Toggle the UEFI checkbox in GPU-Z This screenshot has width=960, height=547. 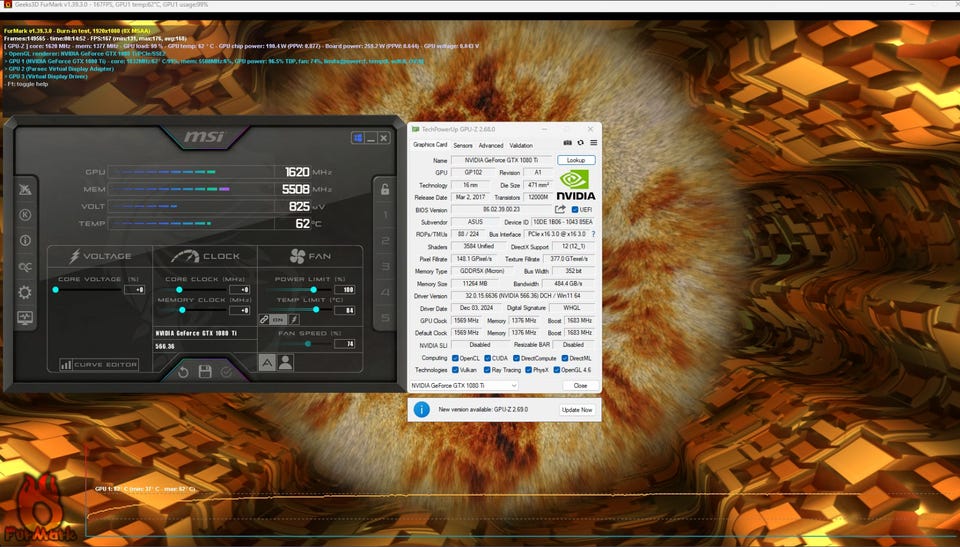coord(574,209)
